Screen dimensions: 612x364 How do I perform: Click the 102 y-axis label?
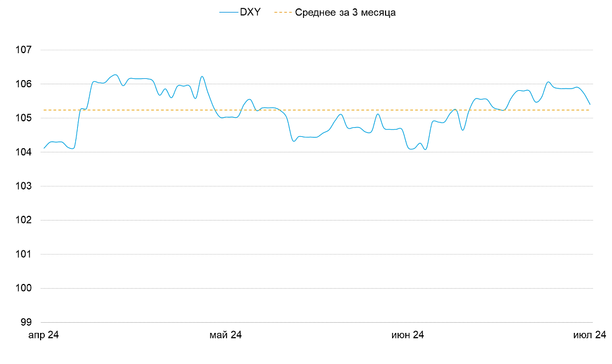tap(23, 220)
